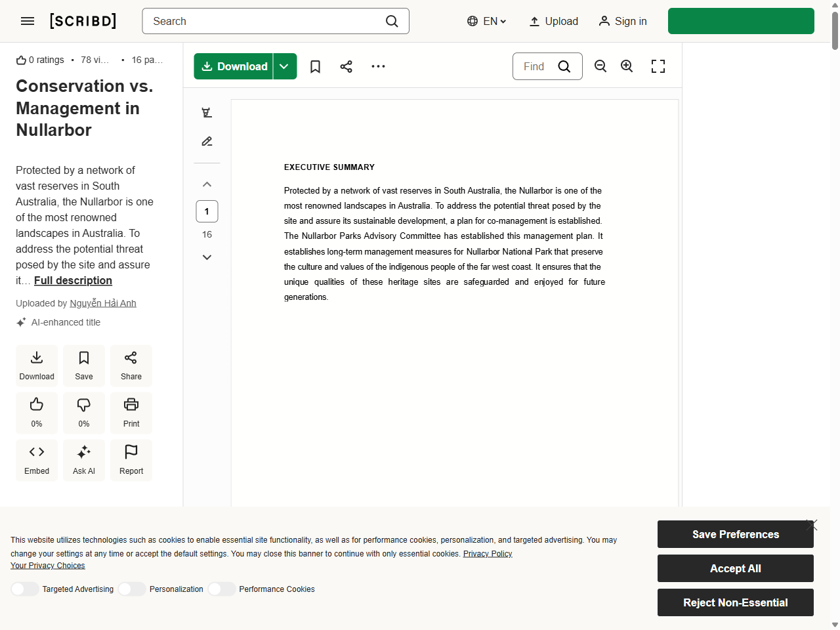This screenshot has height=630, width=840.
Task: Click the thumbs up 0% rating control
Action: tap(36, 413)
